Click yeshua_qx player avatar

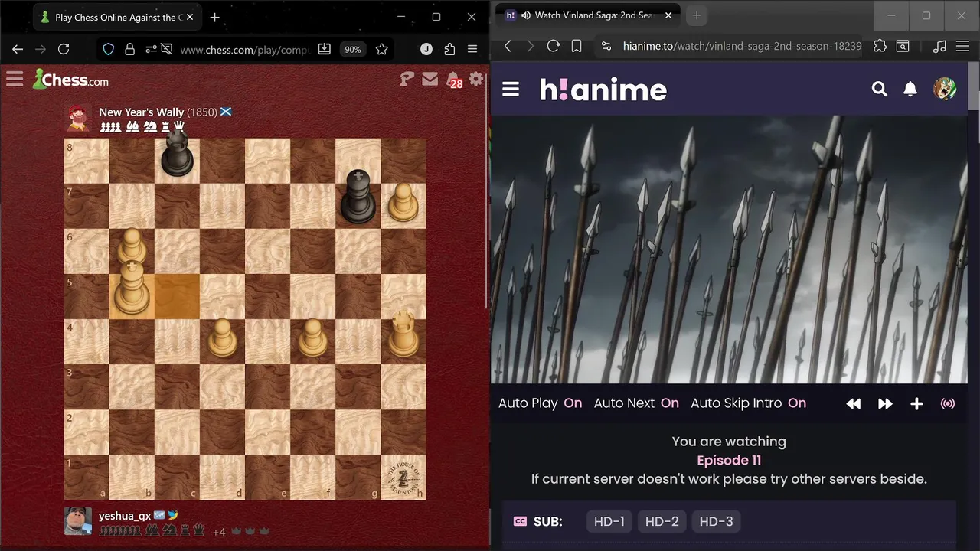(78, 521)
